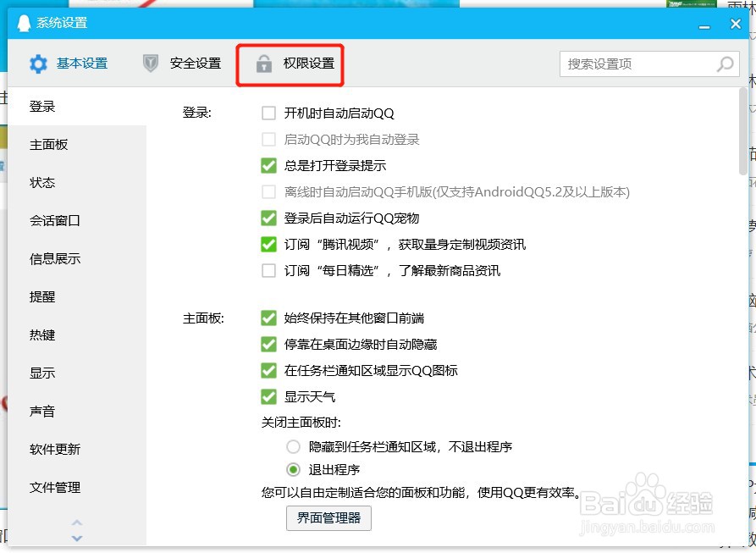Uncheck 停靠在桌面边缘时自动隐藏
The height and width of the screenshot is (553, 756).
268,344
